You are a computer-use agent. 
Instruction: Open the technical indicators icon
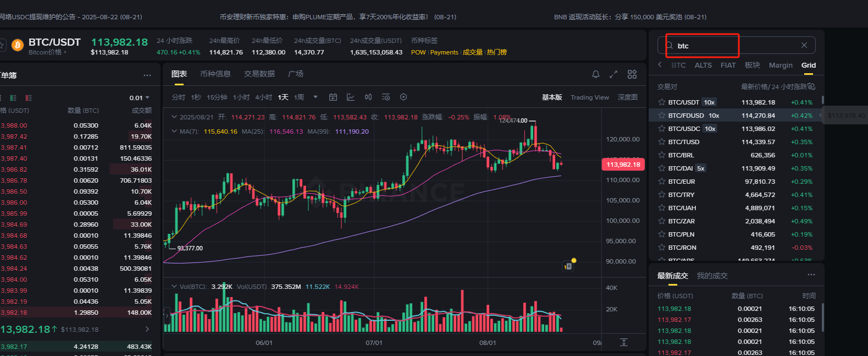pyautogui.click(x=386, y=97)
